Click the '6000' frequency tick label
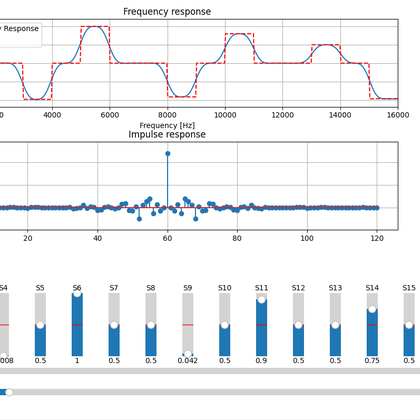 pyautogui.click(x=110, y=115)
